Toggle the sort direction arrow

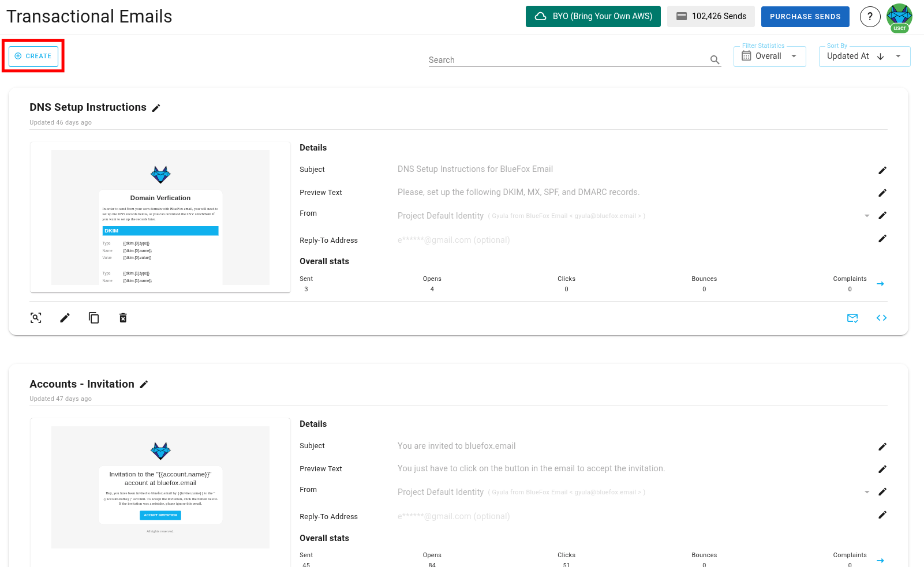[880, 56]
